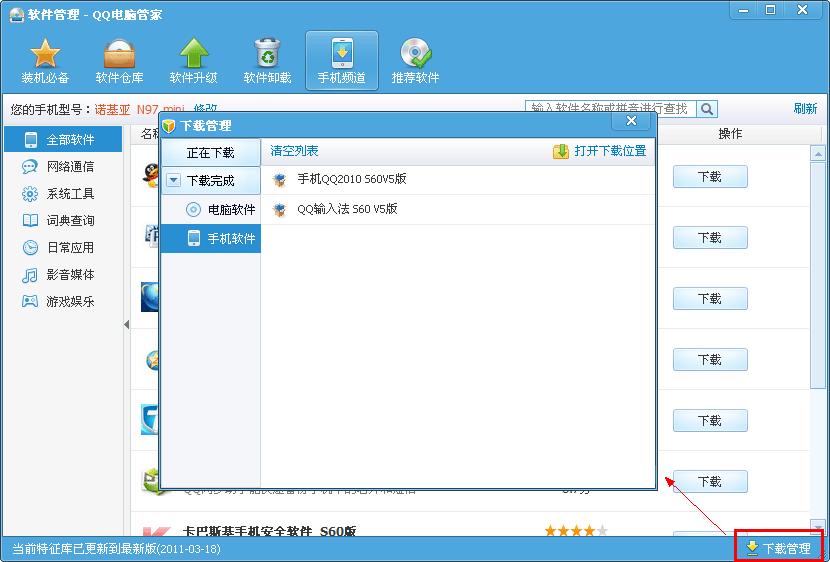
Task: Open the 装机必备 star icon
Action: 45,53
